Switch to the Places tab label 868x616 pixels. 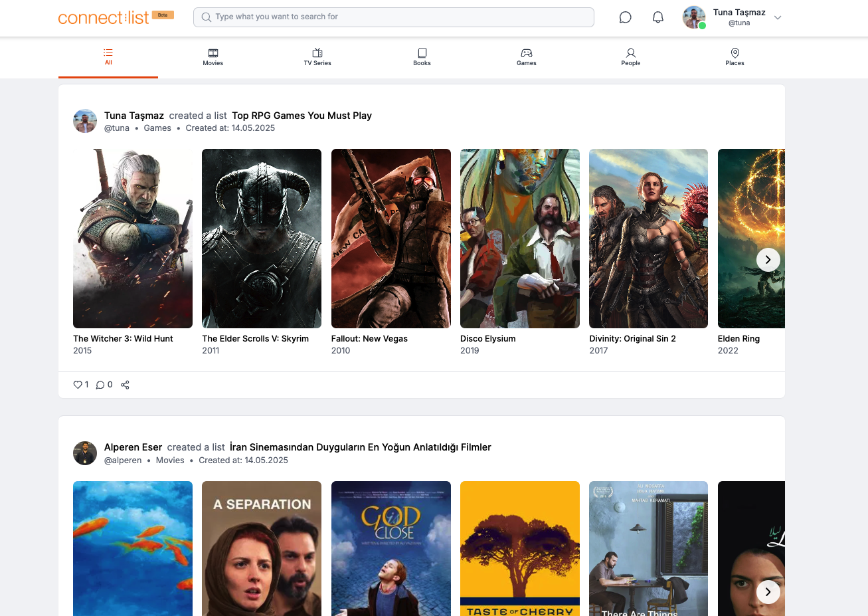pos(735,63)
